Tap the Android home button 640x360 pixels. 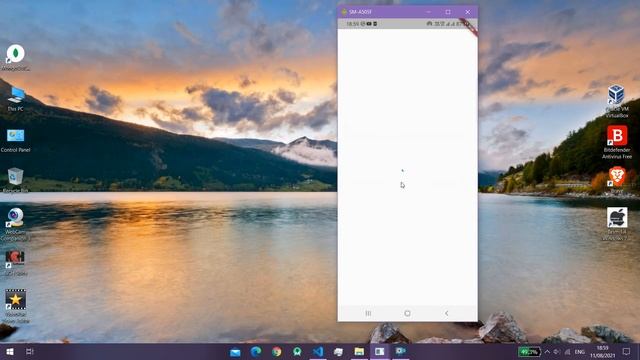pyautogui.click(x=407, y=313)
